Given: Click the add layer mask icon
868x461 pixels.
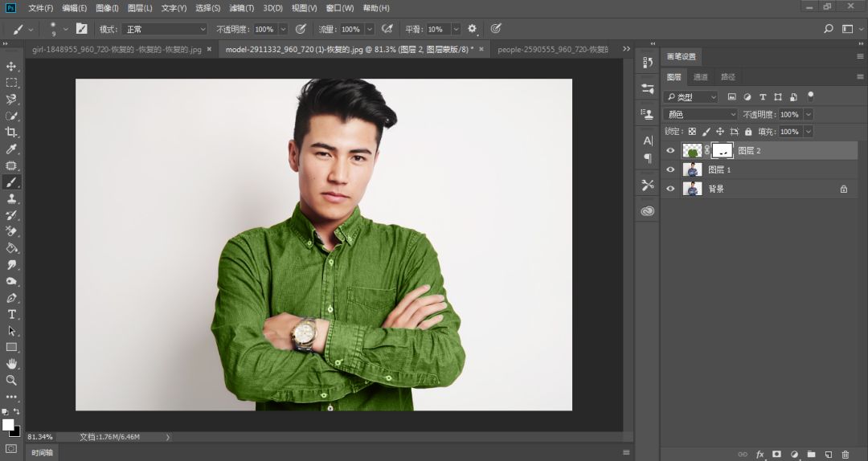Looking at the screenshot, I should [776, 454].
